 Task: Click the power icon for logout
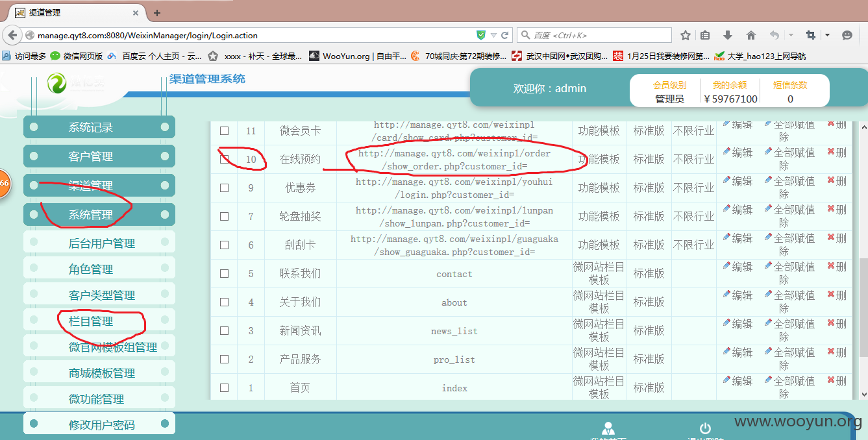click(x=705, y=428)
